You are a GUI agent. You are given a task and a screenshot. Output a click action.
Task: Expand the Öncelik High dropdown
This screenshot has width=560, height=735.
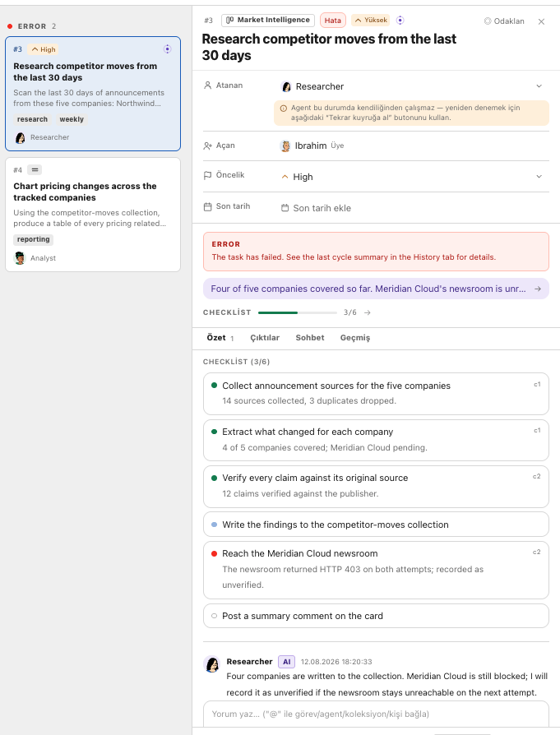(x=539, y=177)
